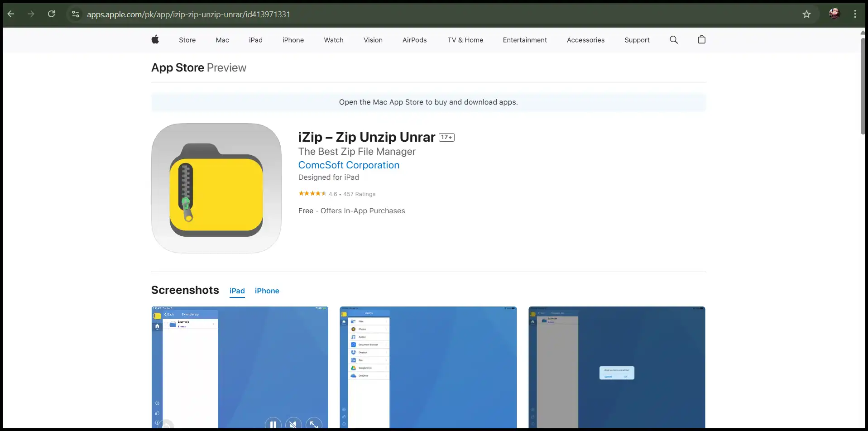Switch to the iPad screenshots tab

click(x=237, y=291)
